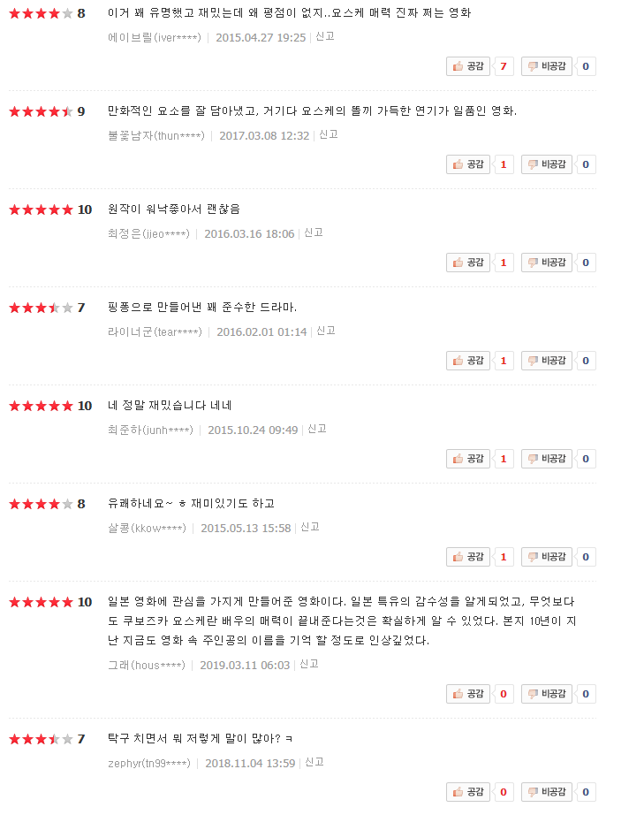Report 불꽃남자 review via 신고
The width and height of the screenshot is (644, 815).
[329, 134]
